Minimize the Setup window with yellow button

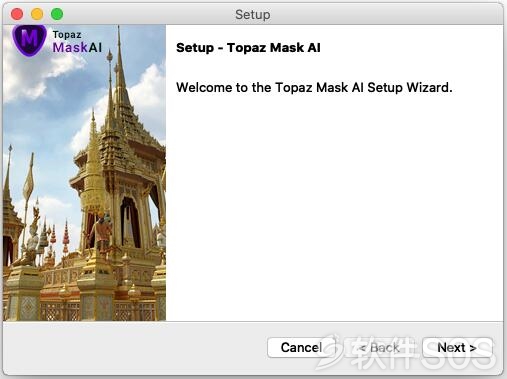pos(37,14)
